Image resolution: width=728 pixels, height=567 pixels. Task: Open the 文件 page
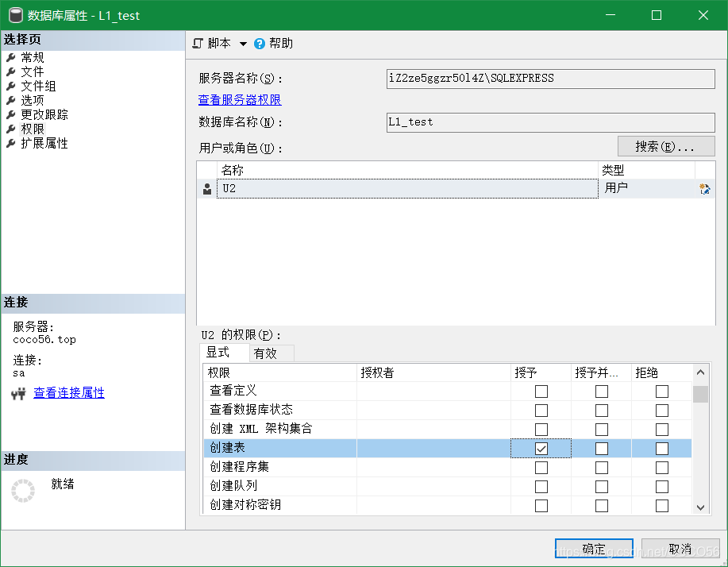tap(33, 72)
